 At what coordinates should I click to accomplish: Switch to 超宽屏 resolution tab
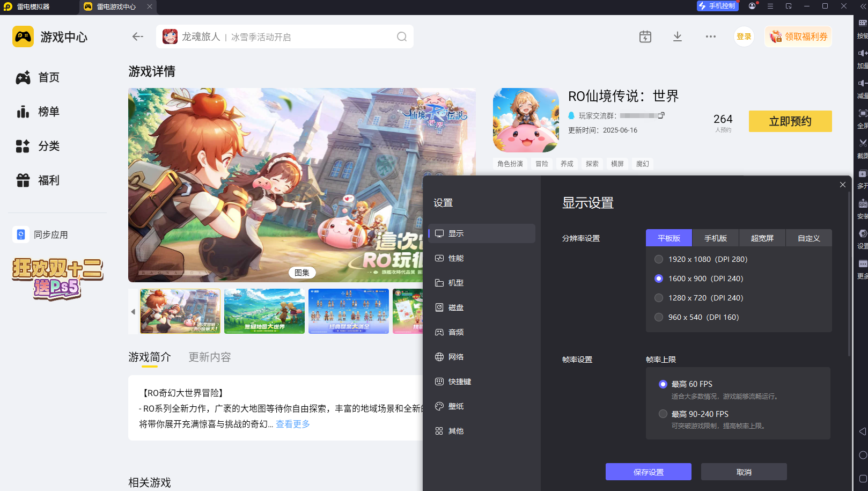coord(762,238)
